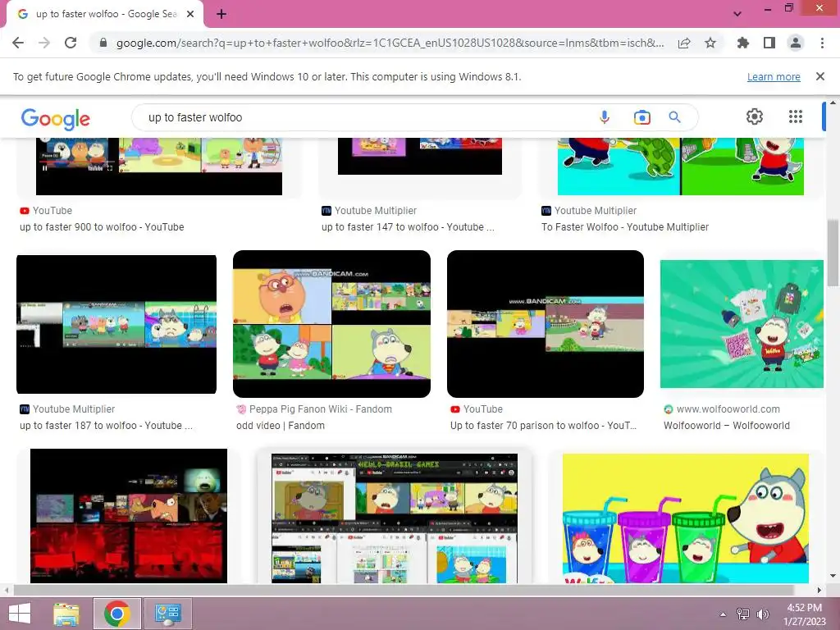Open the Wolfoo merchandise thumbnail
This screenshot has height=630, width=840.
tap(742, 324)
